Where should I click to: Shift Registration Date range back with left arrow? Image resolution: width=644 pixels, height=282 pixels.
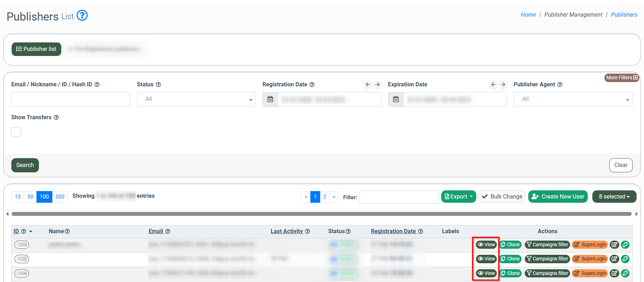[368, 85]
